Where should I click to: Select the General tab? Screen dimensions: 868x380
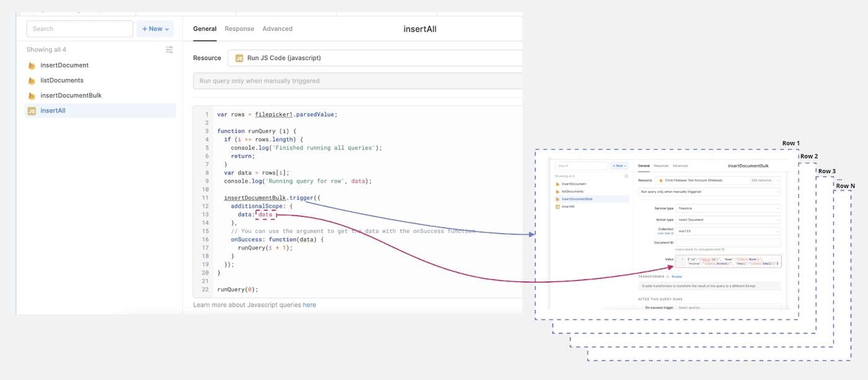click(x=205, y=29)
